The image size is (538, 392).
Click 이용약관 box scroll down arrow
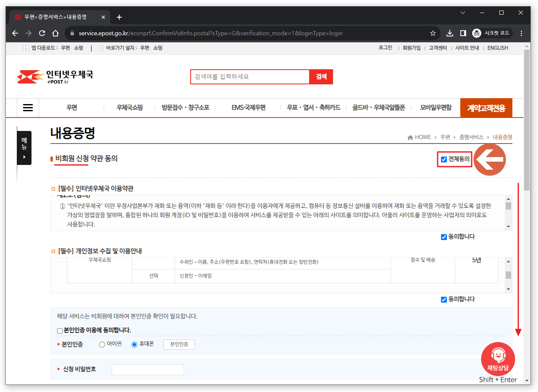[x=509, y=227]
